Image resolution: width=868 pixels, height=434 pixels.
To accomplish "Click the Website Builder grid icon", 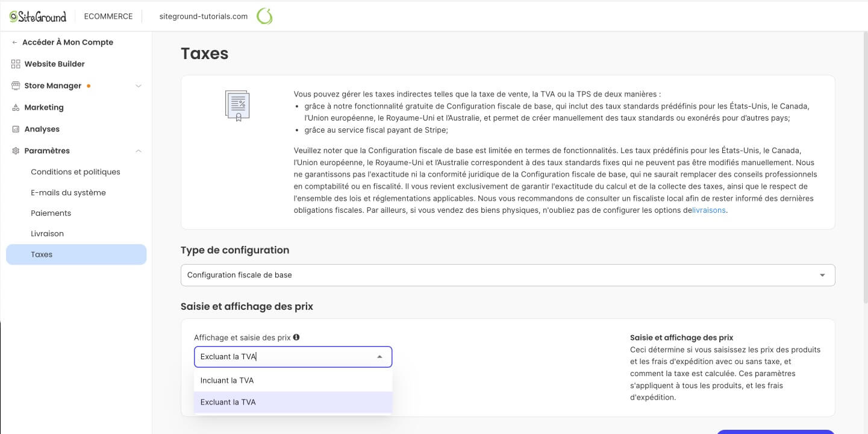I will [16, 64].
